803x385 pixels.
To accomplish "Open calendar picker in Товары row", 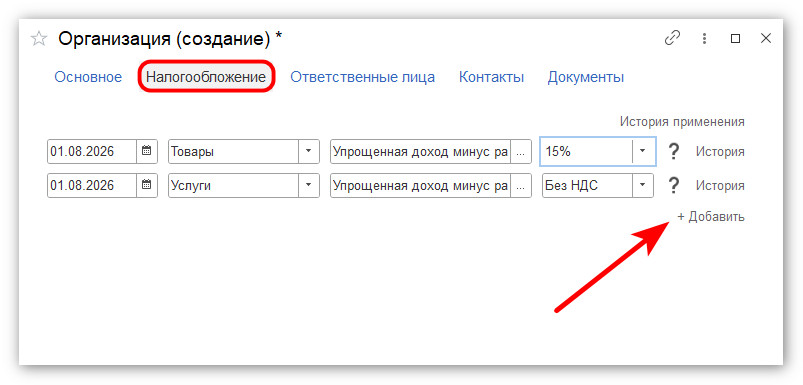I will (147, 152).
